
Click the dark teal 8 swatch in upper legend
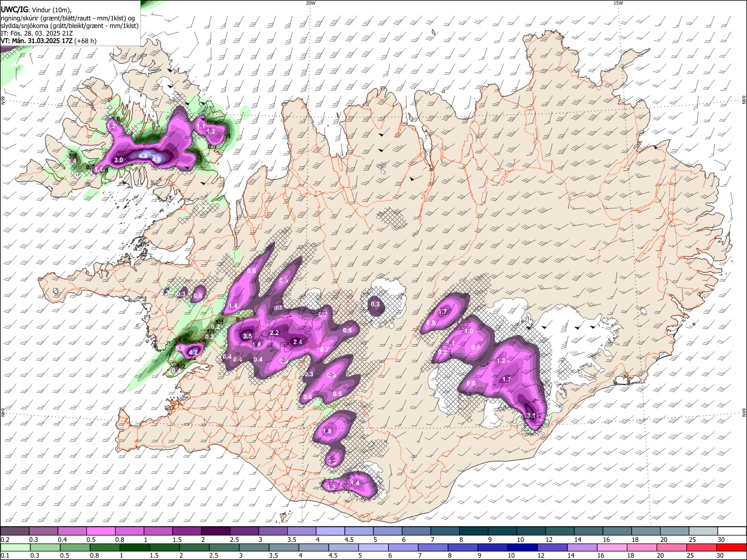click(473, 531)
